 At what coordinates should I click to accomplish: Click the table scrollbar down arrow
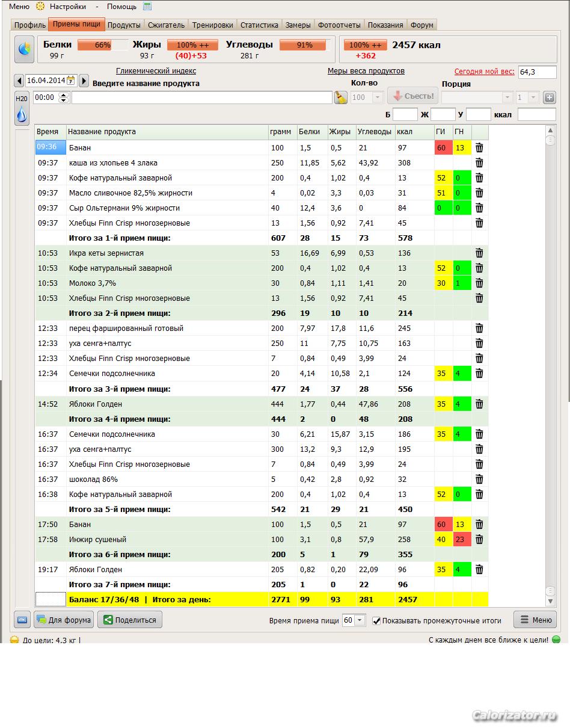[550, 601]
